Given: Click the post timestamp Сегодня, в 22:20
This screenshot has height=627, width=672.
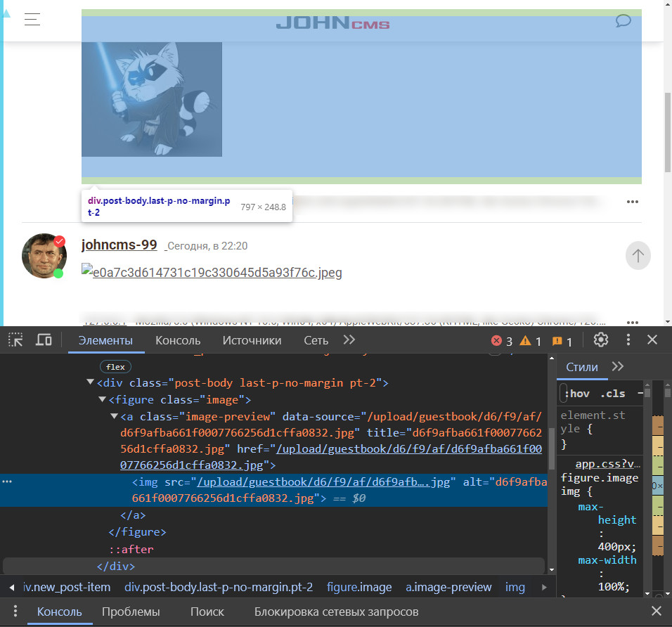Looking at the screenshot, I should 207,246.
